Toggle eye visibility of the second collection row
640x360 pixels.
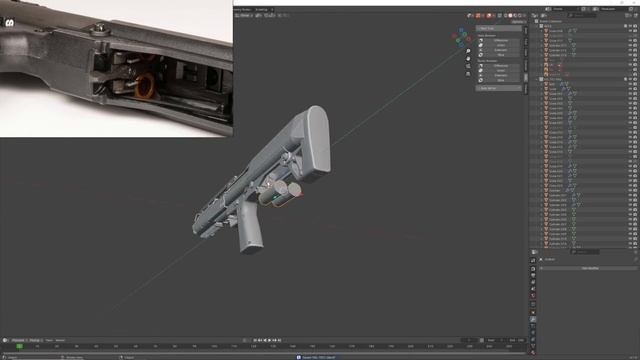coord(631,79)
